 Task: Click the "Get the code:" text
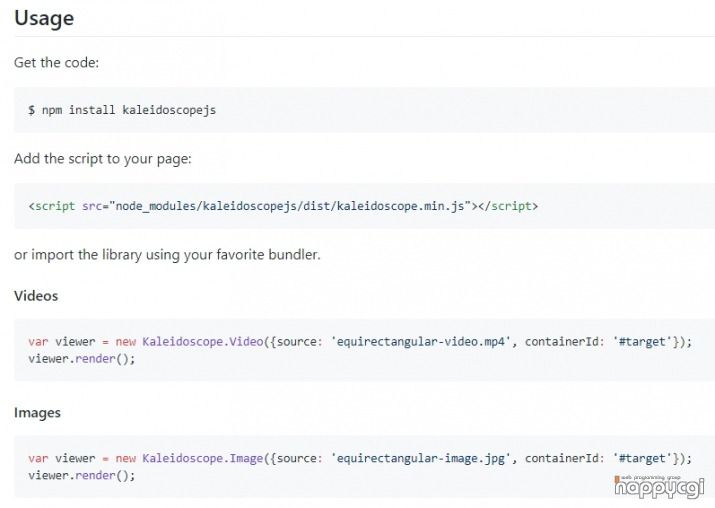pos(56,63)
